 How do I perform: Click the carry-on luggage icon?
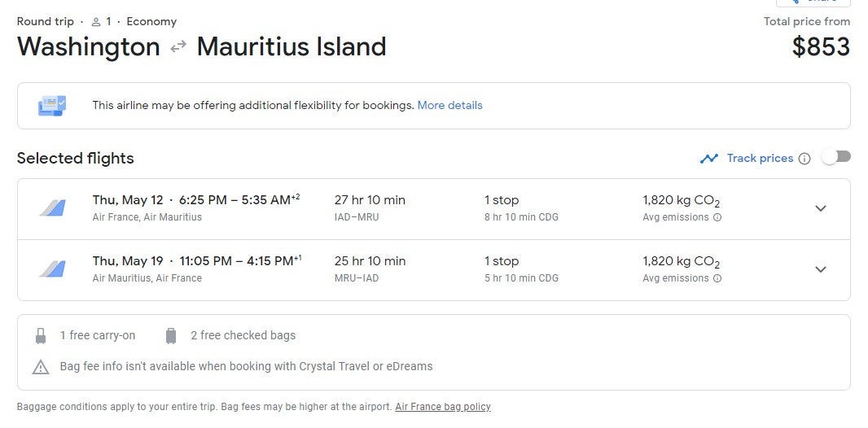click(x=41, y=335)
